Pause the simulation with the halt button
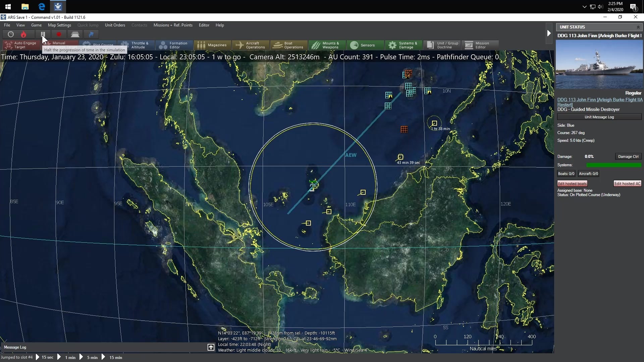Image resolution: width=644 pixels, height=362 pixels. [x=43, y=34]
